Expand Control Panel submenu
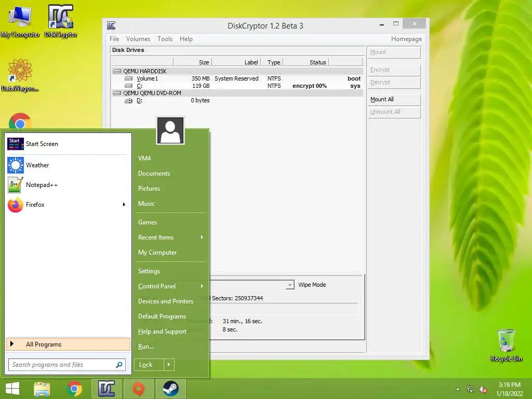Screen dimensions: 532x399 pyautogui.click(x=202, y=286)
